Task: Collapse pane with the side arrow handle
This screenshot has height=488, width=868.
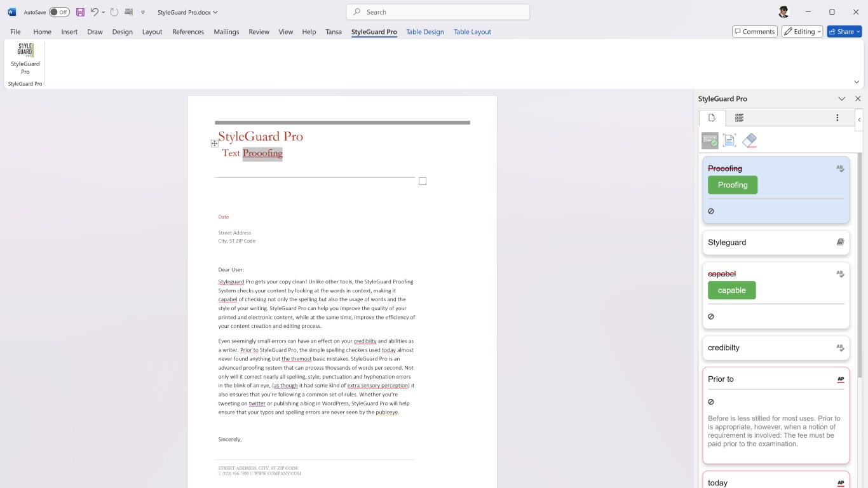Action: (859, 119)
